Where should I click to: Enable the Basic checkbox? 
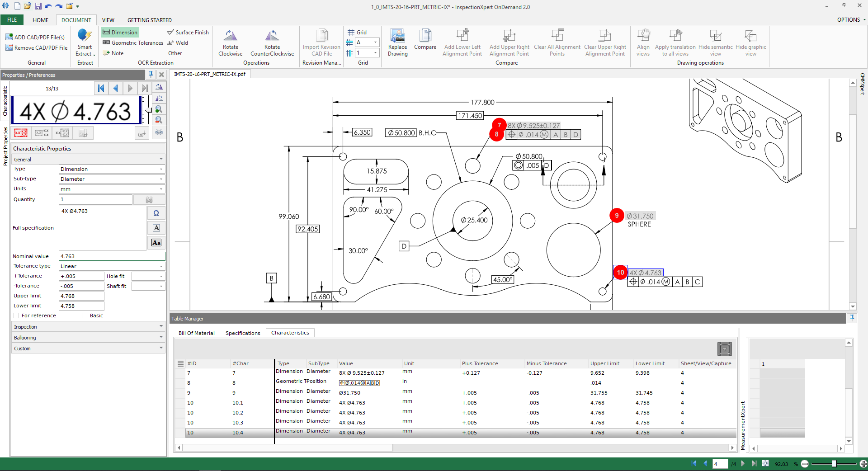point(85,316)
